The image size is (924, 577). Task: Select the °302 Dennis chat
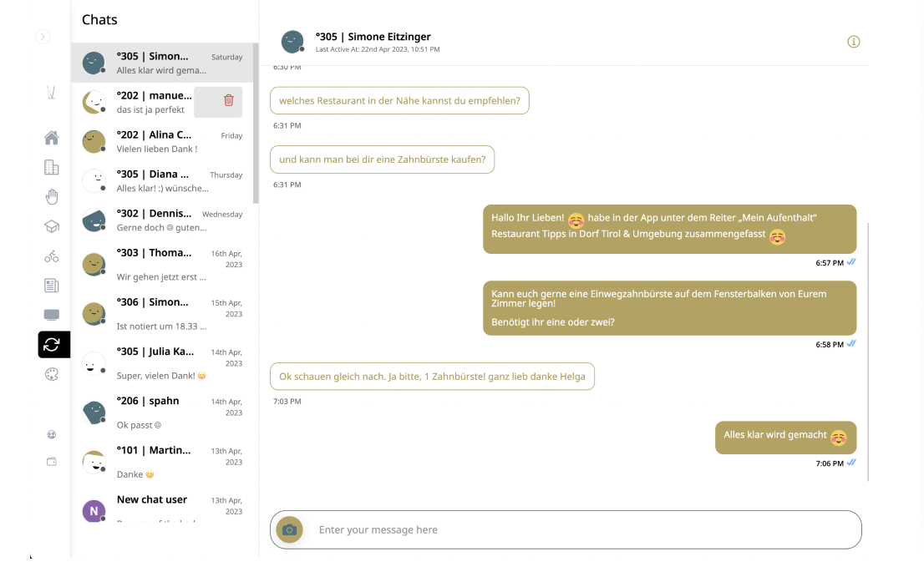[x=163, y=220]
